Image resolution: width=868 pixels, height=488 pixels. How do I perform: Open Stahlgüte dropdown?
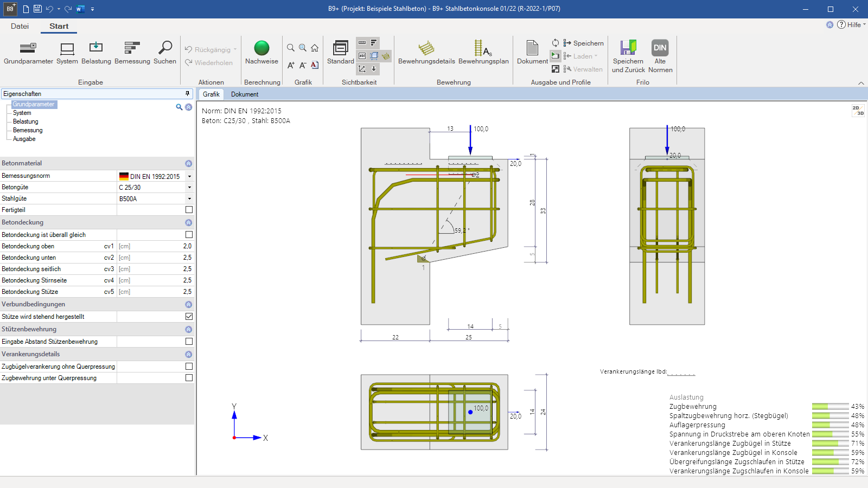[189, 199]
